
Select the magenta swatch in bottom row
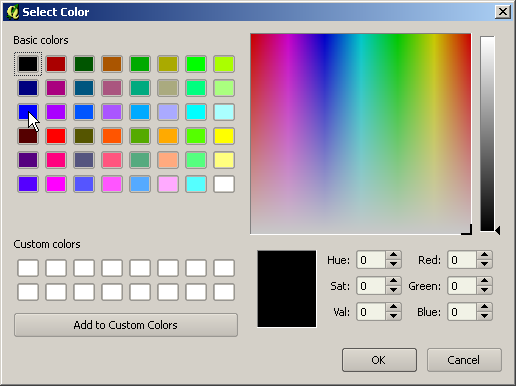pos(56,184)
